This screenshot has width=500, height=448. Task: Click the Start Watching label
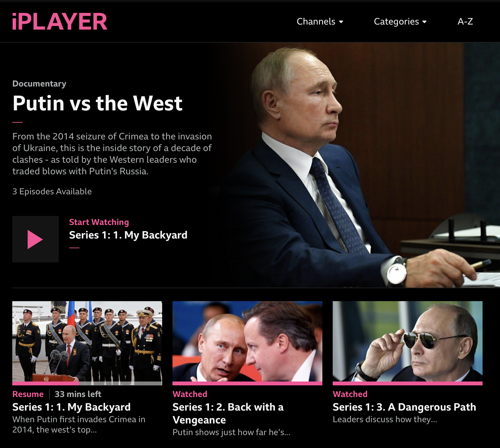[x=99, y=222]
